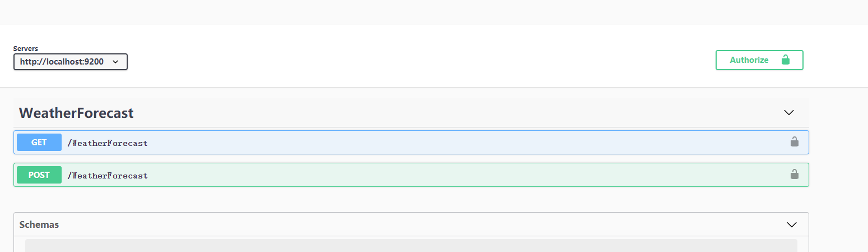Expand the POST /WeatherForecast operation path
868x252 pixels.
108,176
